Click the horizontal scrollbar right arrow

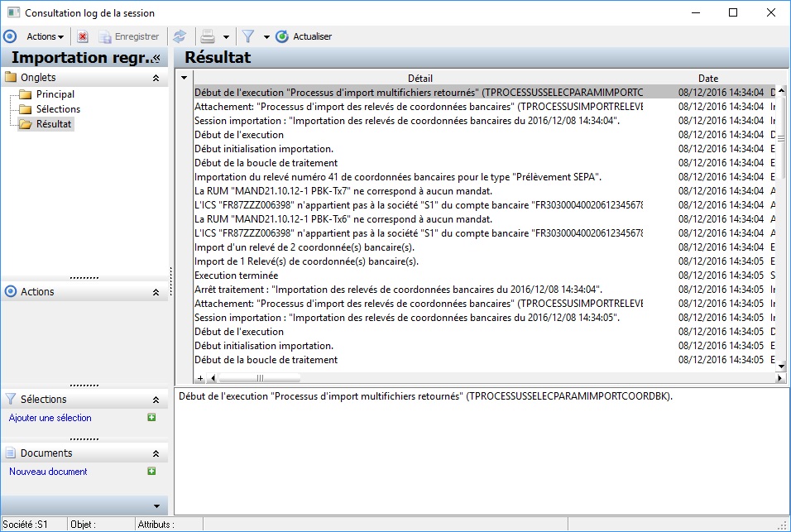pos(780,377)
